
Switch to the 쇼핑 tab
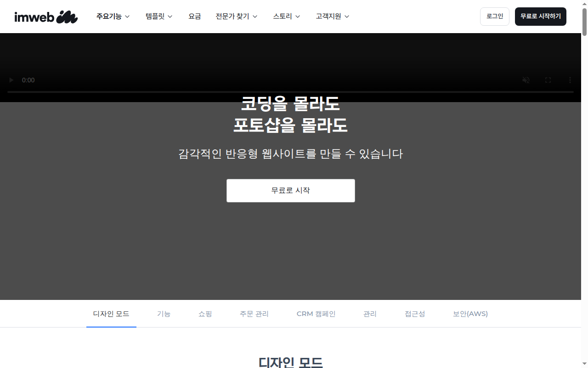click(x=205, y=314)
